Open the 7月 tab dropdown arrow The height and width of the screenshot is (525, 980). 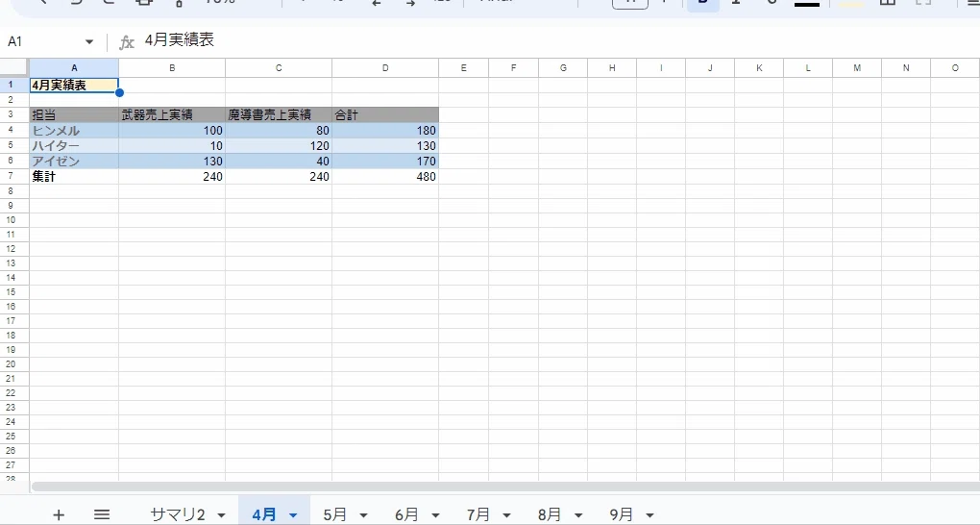[x=507, y=515]
